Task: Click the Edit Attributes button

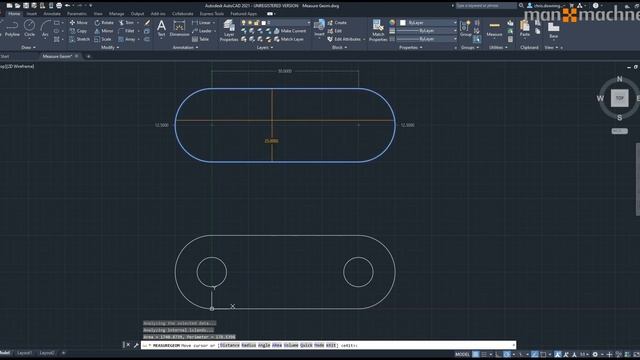Action: pos(344,39)
